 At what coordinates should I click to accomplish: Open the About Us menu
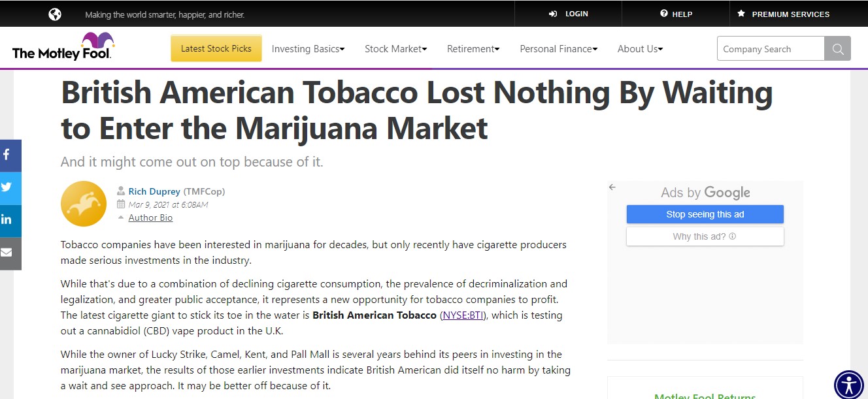tap(640, 49)
